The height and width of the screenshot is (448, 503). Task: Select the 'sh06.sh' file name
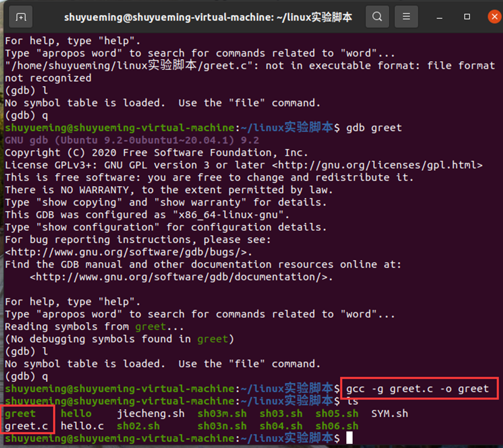click(337, 426)
